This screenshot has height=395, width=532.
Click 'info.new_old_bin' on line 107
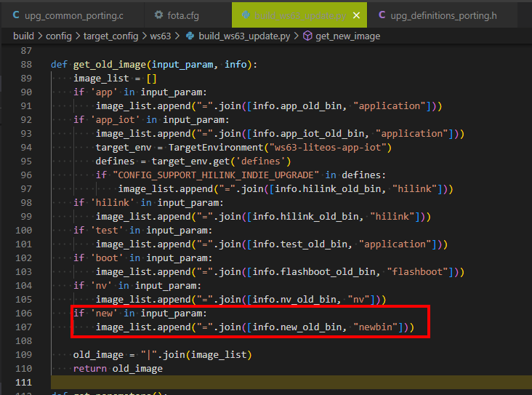(297, 327)
